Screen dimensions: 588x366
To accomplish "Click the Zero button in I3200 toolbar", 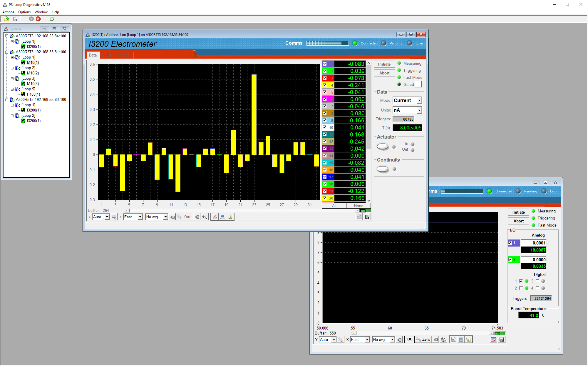I will tap(185, 217).
